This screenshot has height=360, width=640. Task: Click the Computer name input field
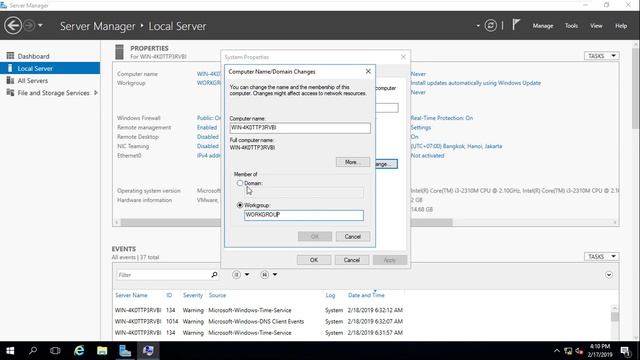pos(300,128)
